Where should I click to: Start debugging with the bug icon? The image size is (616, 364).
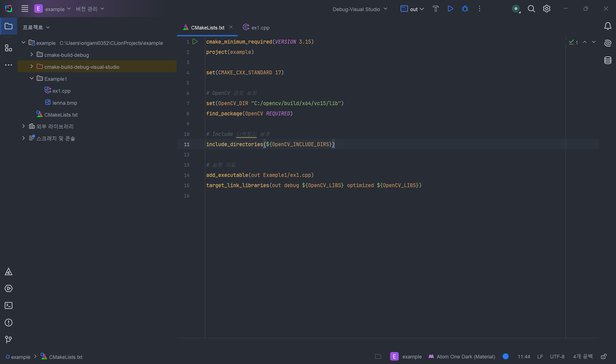click(x=465, y=9)
